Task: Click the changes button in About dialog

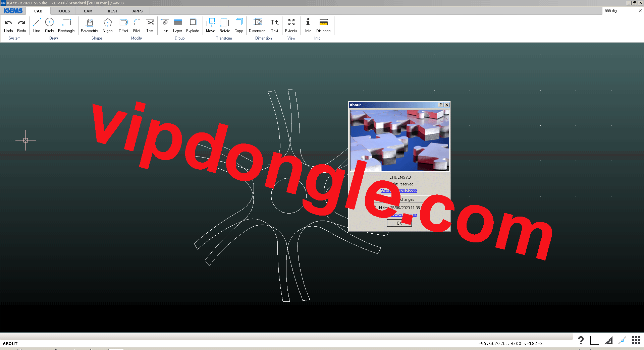Action: tap(399, 199)
